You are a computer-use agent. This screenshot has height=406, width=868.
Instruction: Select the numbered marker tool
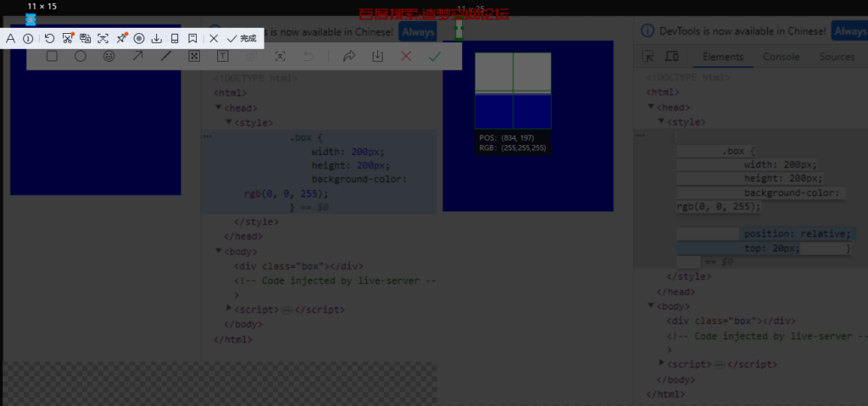pos(28,38)
